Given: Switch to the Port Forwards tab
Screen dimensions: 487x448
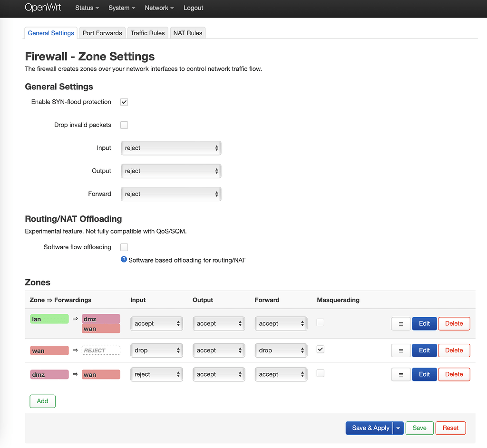Looking at the screenshot, I should 102,33.
